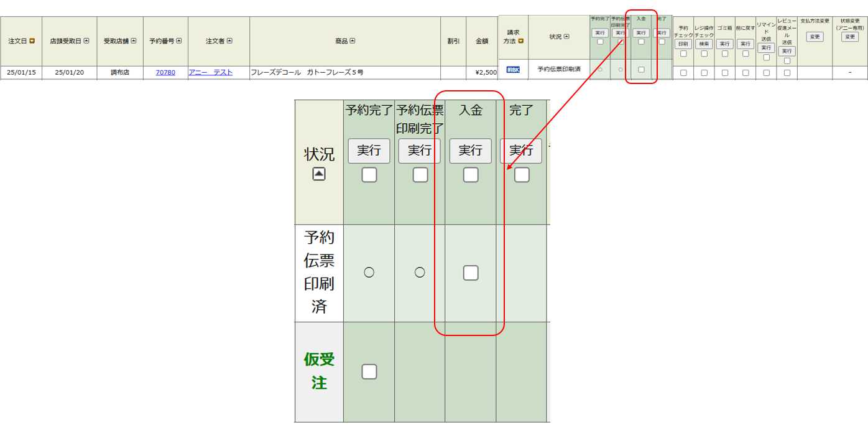Viewport: 868px width, 425px height.
Task: Click 検索 button under レジ操作チェック
Action: 704,44
